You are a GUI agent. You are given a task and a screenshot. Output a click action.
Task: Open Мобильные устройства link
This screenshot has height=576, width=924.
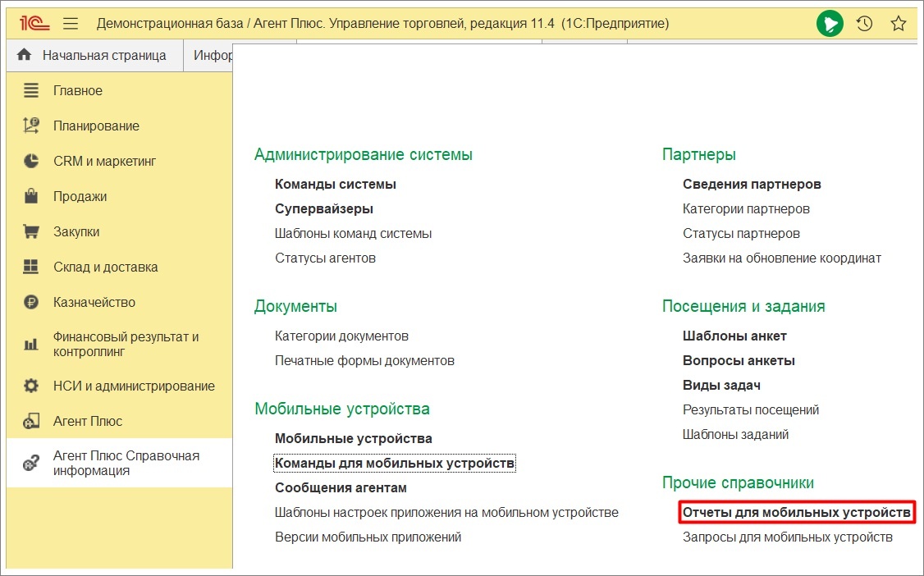click(x=354, y=439)
